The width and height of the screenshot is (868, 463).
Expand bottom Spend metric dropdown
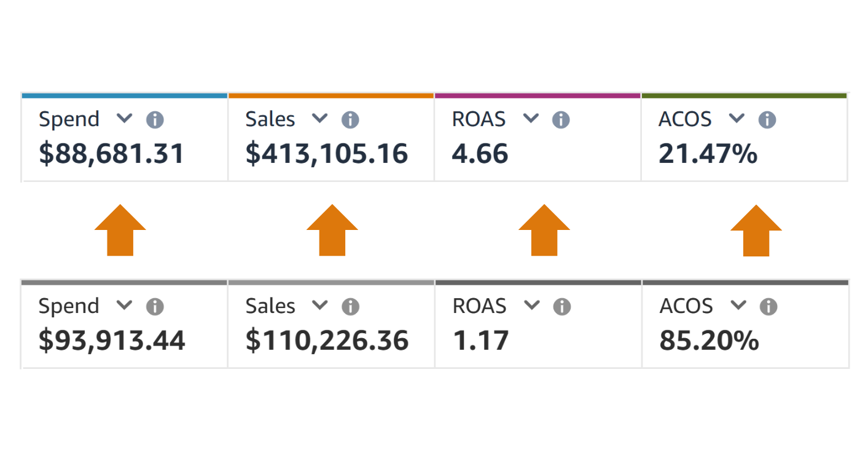125,305
